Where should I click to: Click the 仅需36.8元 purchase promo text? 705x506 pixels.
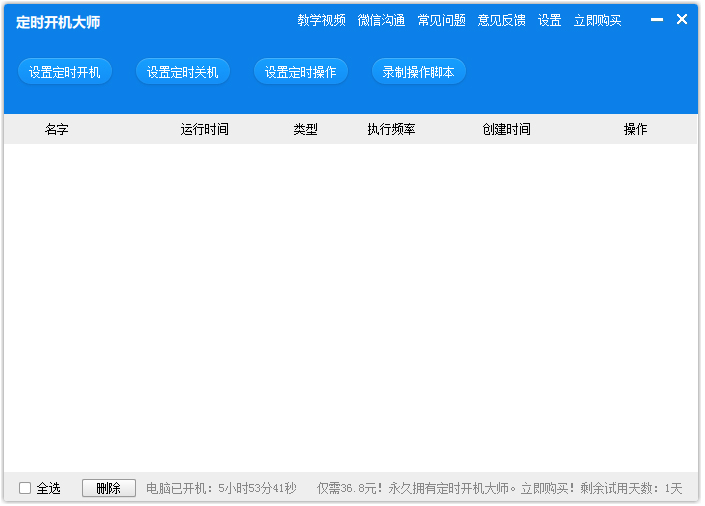click(500, 488)
